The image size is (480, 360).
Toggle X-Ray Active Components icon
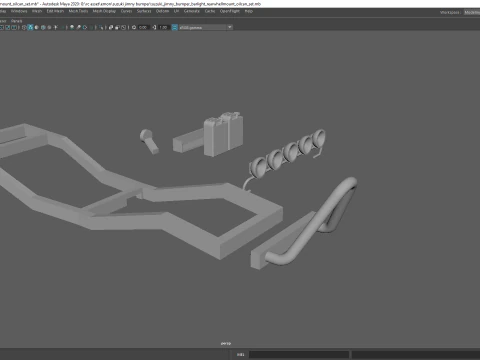(x=117, y=27)
